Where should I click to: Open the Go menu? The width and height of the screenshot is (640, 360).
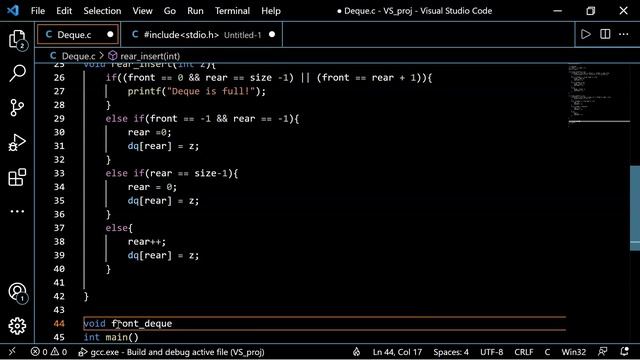pyautogui.click(x=170, y=11)
